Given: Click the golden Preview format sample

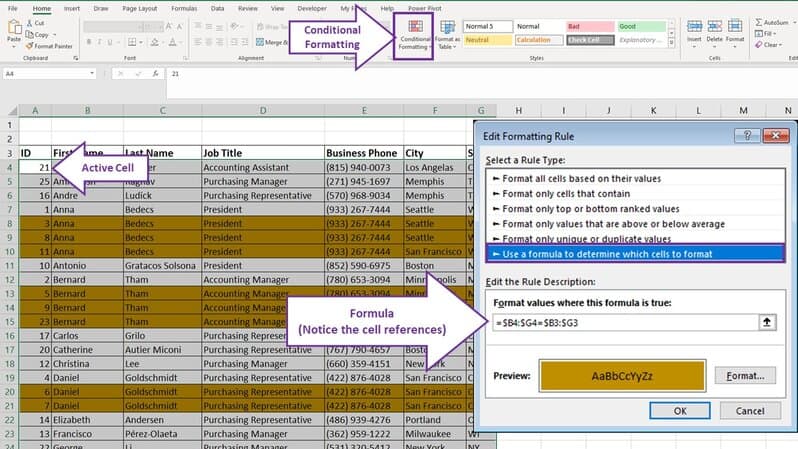Looking at the screenshot, I should (622, 376).
